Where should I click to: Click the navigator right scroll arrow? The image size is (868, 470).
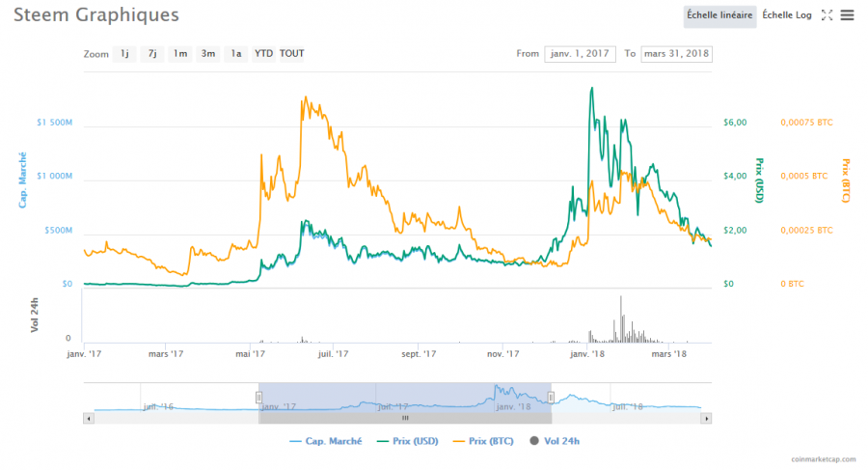[706, 418]
